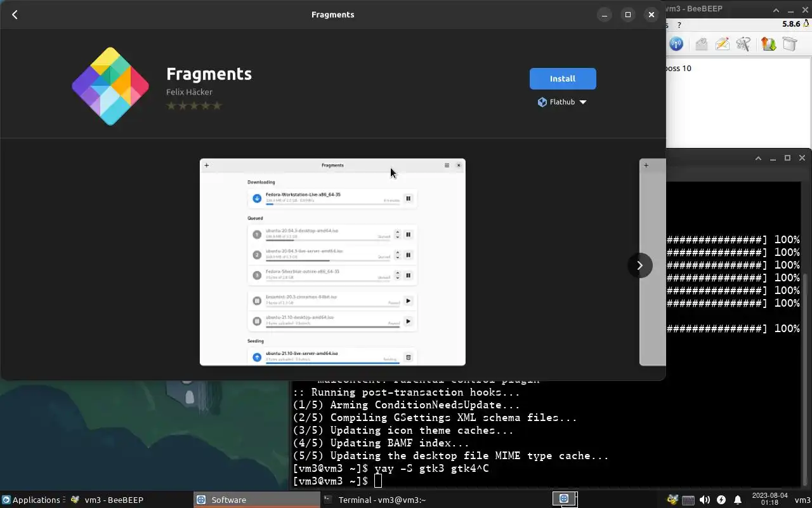
Task: Minimize the Software window
Action: pos(605,15)
